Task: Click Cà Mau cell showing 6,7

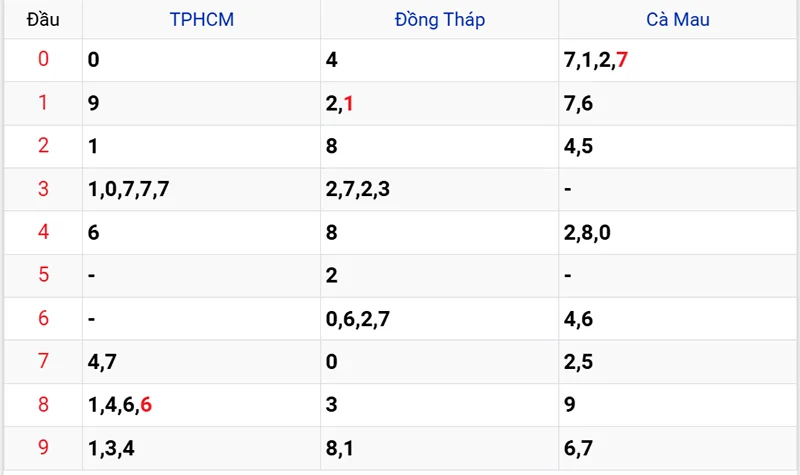Action: point(578,447)
